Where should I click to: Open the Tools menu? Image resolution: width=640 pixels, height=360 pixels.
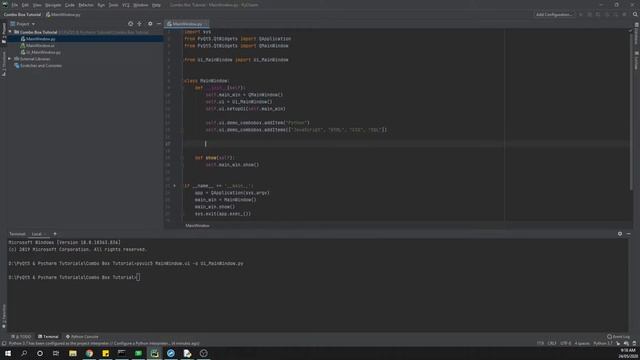click(113, 5)
